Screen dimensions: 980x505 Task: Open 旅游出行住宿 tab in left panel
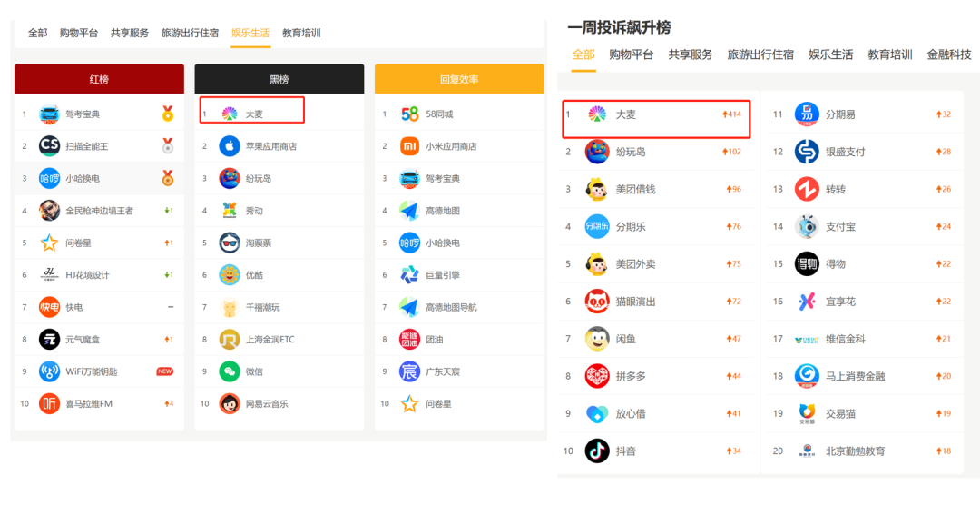point(190,34)
